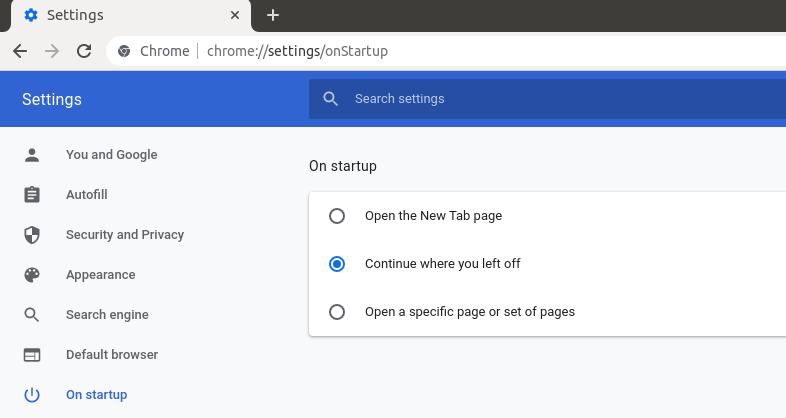This screenshot has width=786, height=418.
Task: Open a new tab with the plus button
Action: pos(273,15)
